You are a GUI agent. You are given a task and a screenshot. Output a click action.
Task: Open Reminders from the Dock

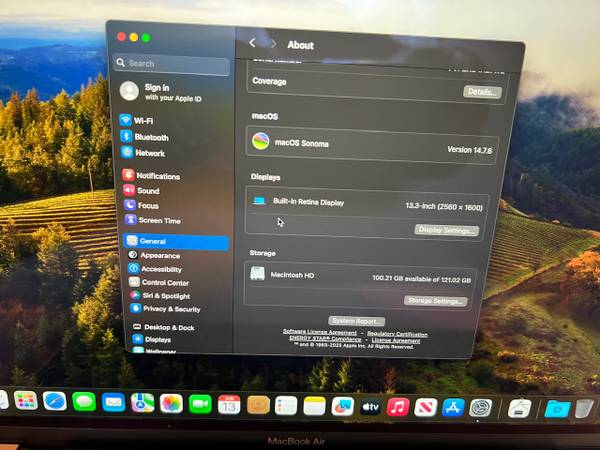(286, 406)
